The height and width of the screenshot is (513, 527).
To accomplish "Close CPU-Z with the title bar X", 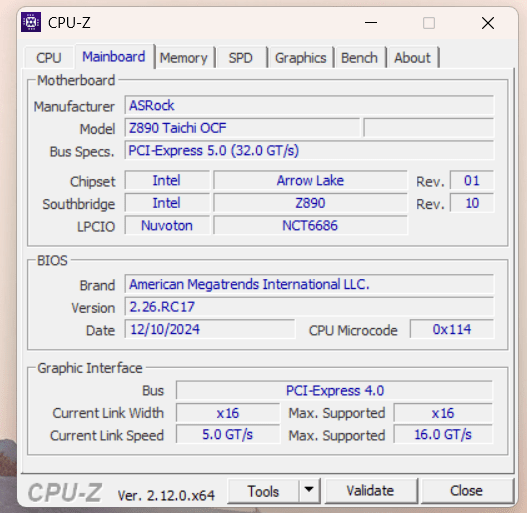I will (488, 23).
